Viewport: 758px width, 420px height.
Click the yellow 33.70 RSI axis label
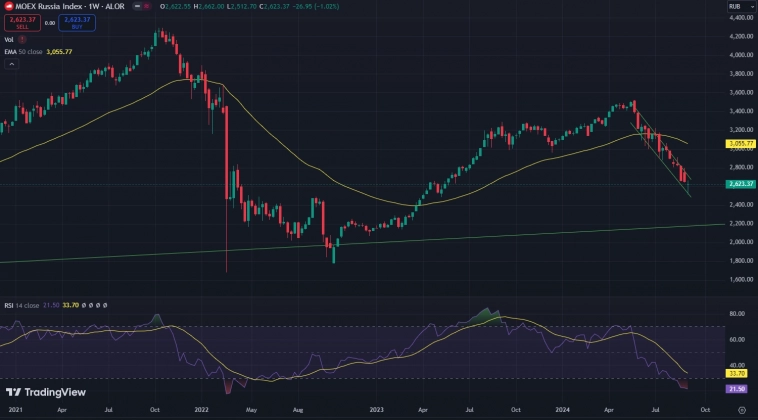[737, 373]
